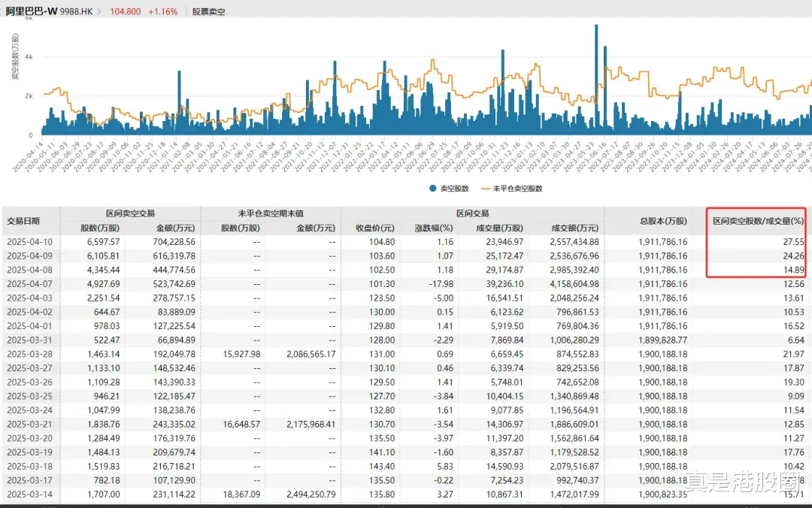Sort by the 涨跌幅(%) column header

click(434, 228)
